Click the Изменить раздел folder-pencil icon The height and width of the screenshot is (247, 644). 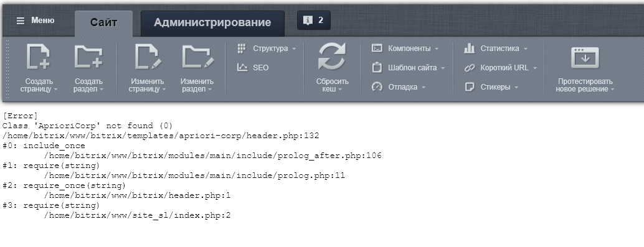click(x=198, y=57)
